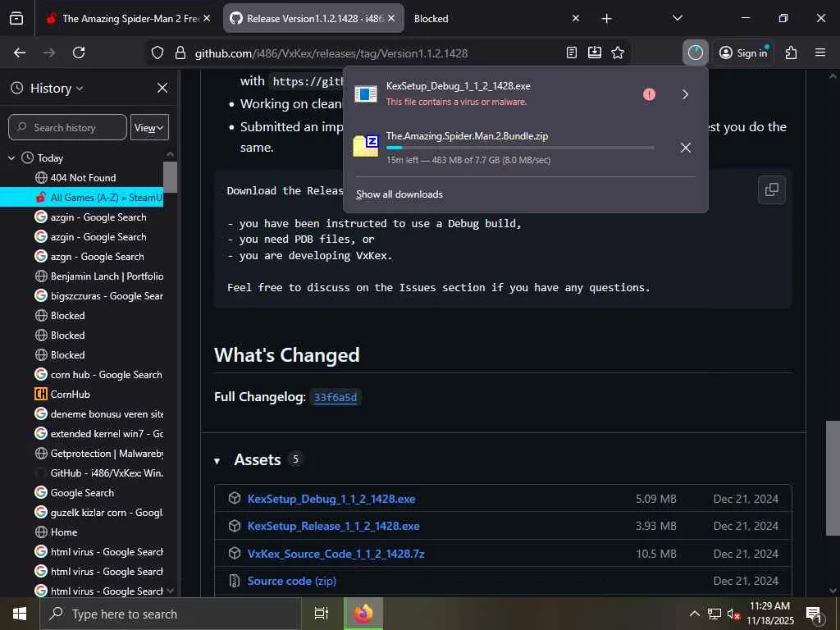This screenshot has height=630, width=840.
Task: Expand KexSetup_Debug download details arrow
Action: 685,94
